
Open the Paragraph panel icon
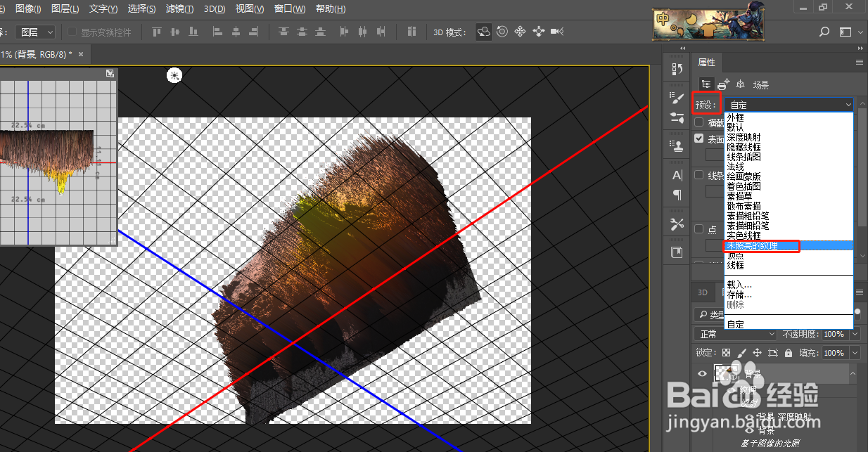click(x=677, y=195)
